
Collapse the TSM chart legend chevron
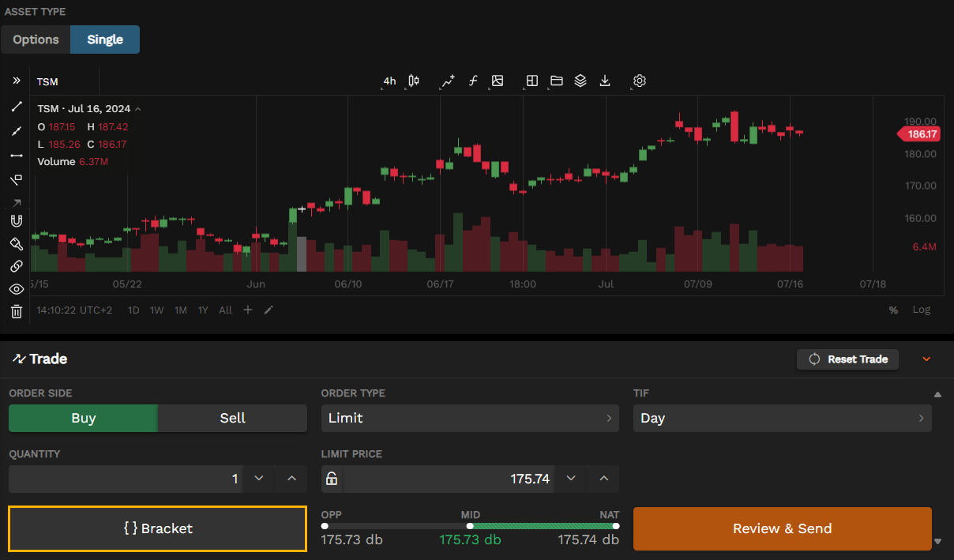(x=138, y=109)
